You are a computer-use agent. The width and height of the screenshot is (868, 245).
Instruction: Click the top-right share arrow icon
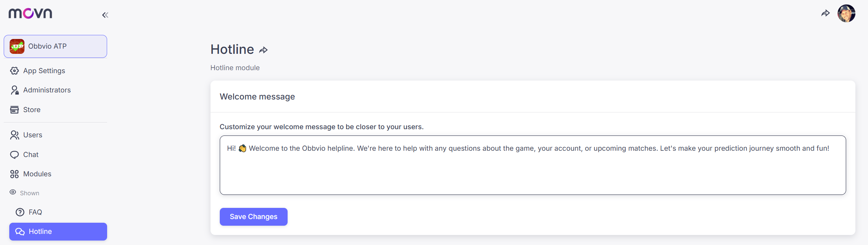coord(825,14)
